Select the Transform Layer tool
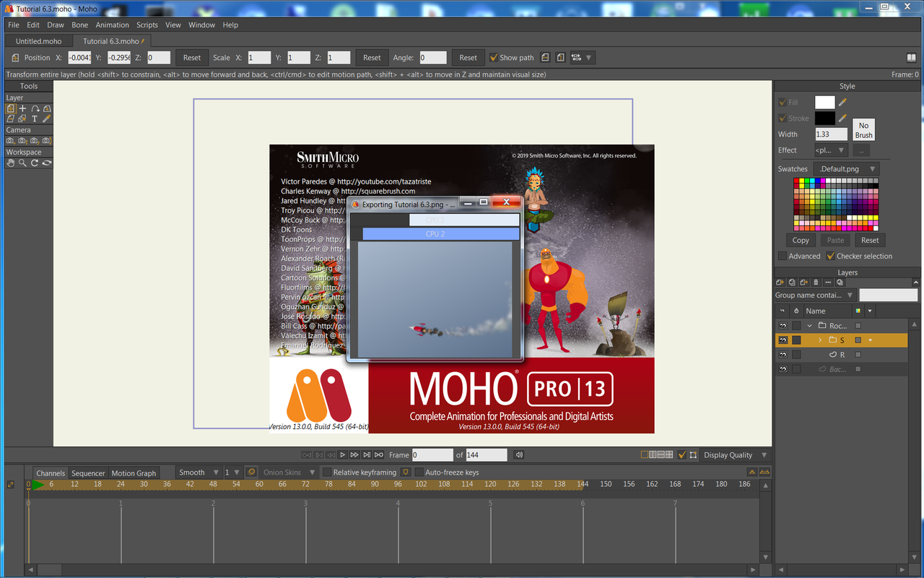The width and height of the screenshot is (924, 578). (x=11, y=108)
